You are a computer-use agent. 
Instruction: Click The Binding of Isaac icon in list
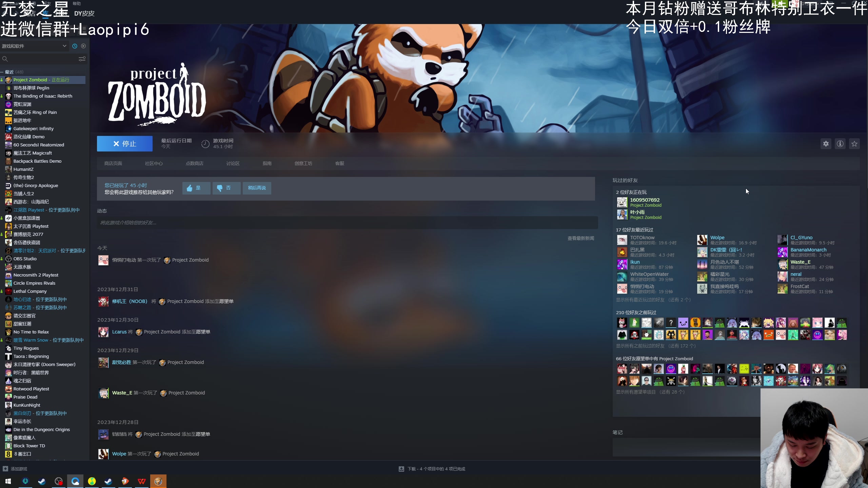coord(8,96)
